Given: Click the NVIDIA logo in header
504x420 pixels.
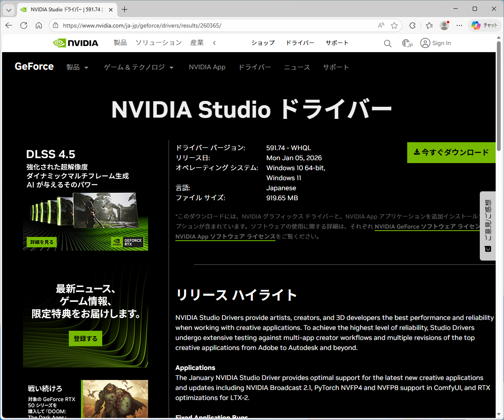Looking at the screenshot, I should [x=76, y=43].
